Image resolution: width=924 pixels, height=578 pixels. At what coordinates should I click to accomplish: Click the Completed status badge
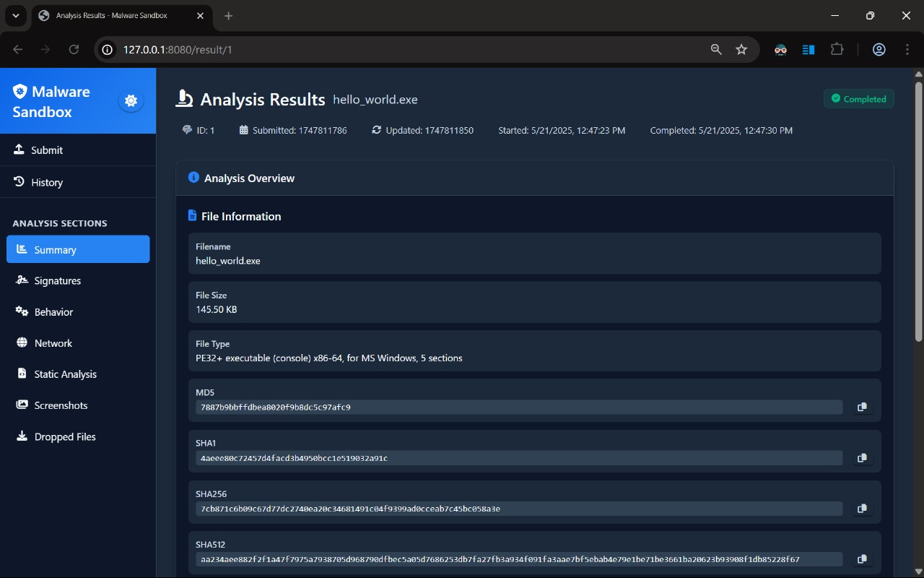pyautogui.click(x=859, y=99)
